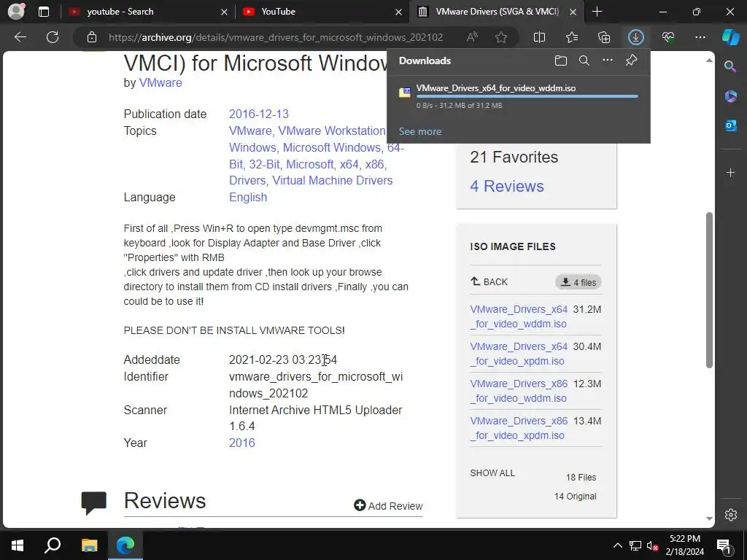Open the Microsoft 365 sidebar icon
This screenshot has height=560, width=747.
point(730,96)
